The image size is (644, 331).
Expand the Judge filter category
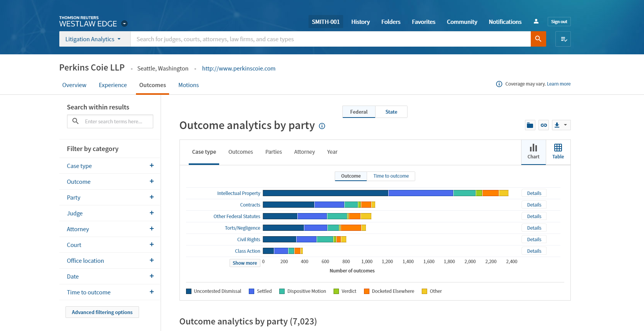pyautogui.click(x=151, y=213)
